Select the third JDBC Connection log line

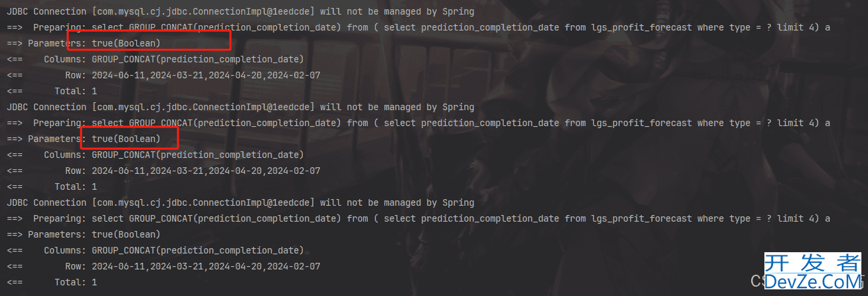[x=240, y=202]
